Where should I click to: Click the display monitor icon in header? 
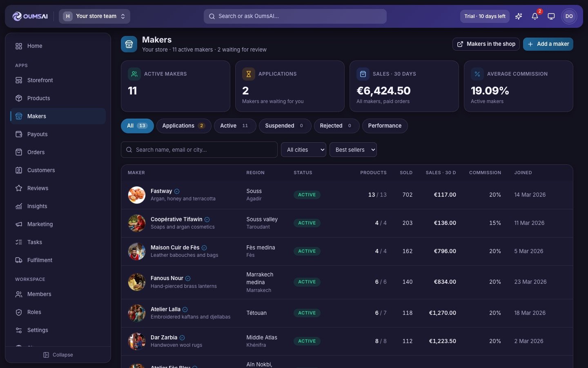(x=551, y=16)
